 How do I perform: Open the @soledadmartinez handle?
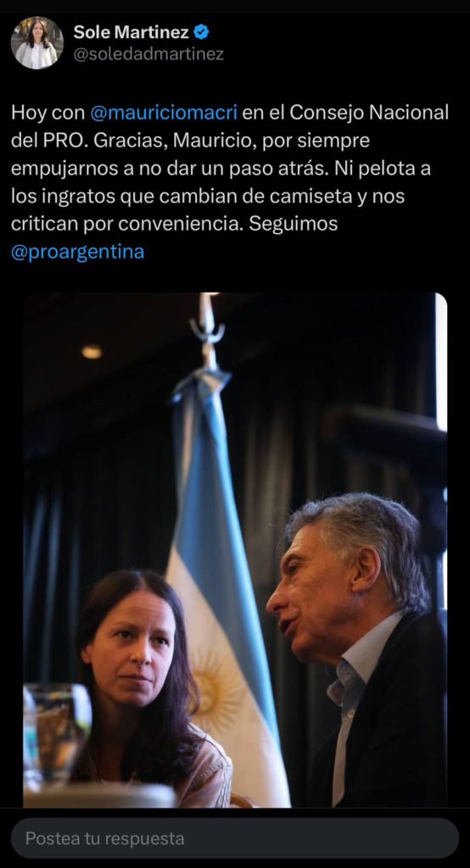pyautogui.click(x=148, y=55)
